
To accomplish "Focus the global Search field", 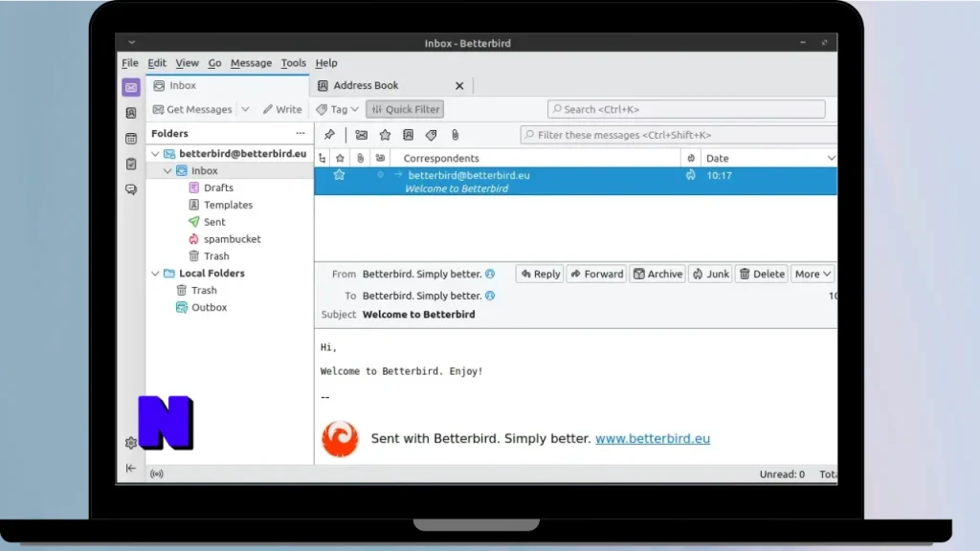I will [686, 109].
